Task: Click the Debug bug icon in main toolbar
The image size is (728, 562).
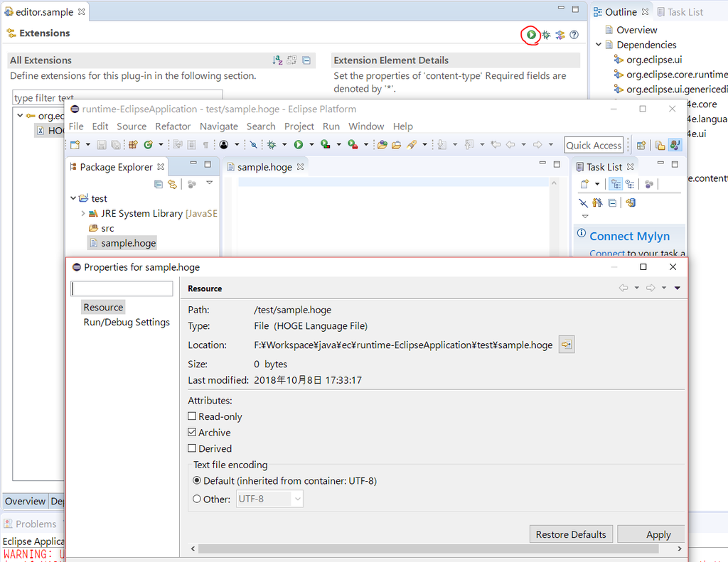Action: tap(272, 145)
